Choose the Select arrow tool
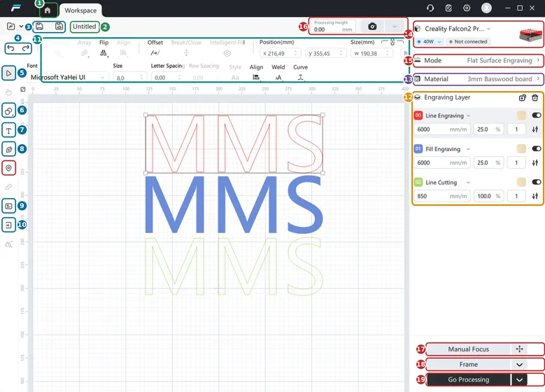 (x=8, y=73)
